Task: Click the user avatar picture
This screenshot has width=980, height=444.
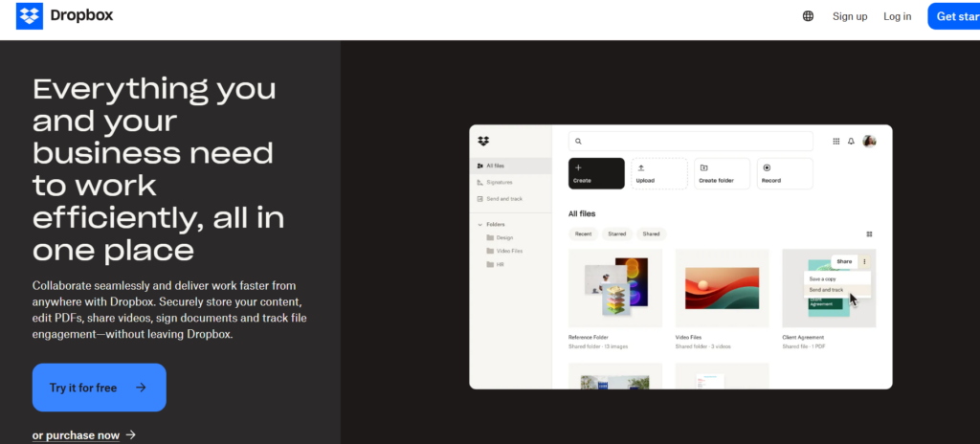Action: [869, 142]
